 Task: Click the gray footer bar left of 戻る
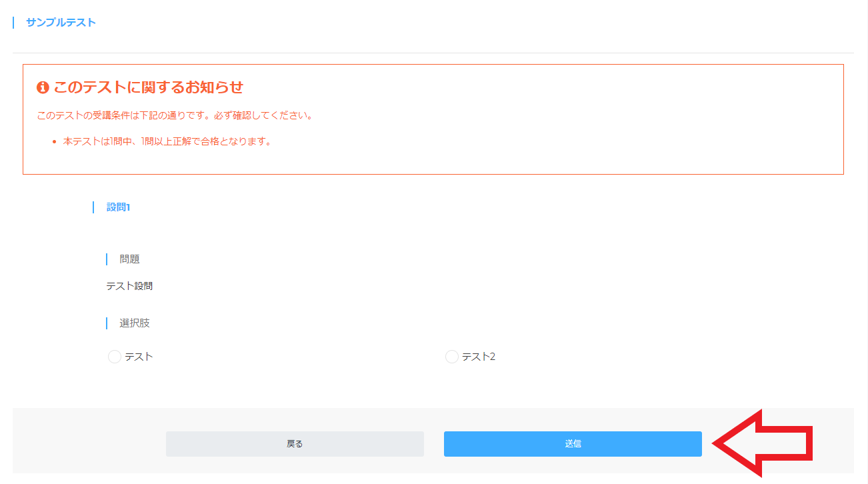coord(89,441)
